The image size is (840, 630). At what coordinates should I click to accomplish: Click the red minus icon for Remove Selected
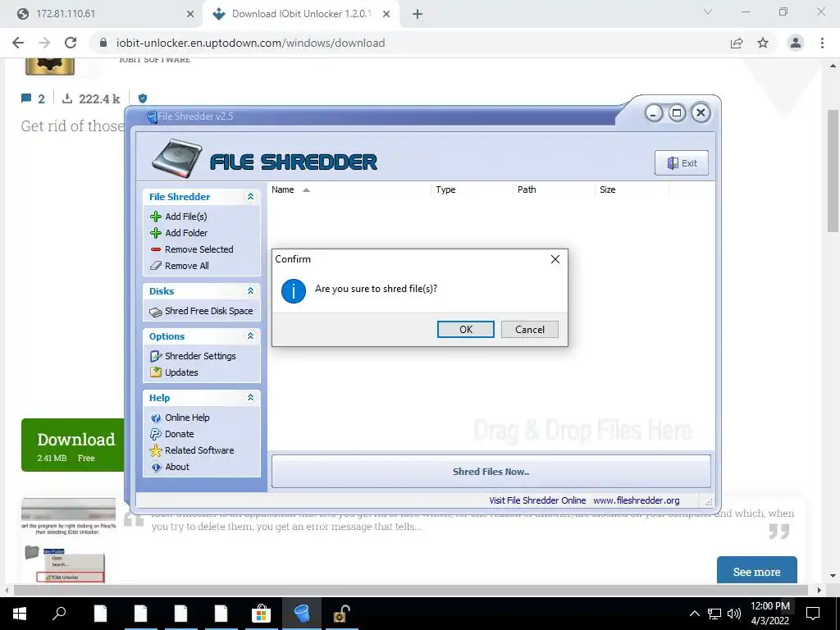pos(156,249)
